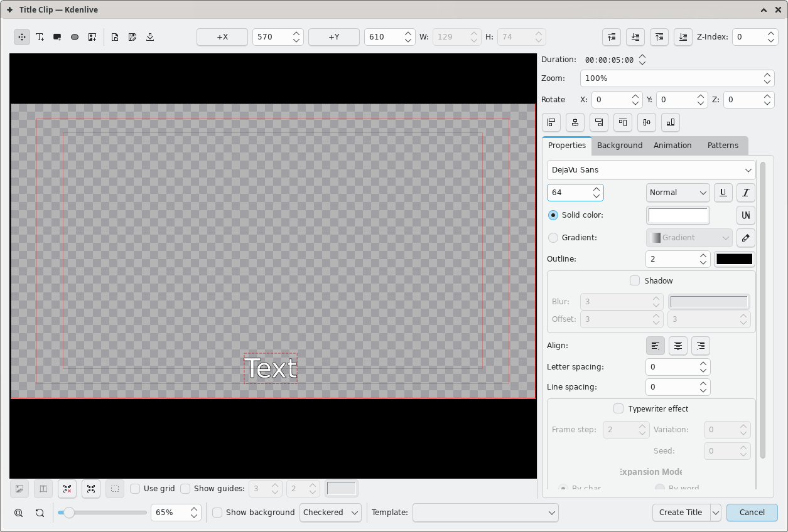Pick the Add Rectangle tool

57,37
